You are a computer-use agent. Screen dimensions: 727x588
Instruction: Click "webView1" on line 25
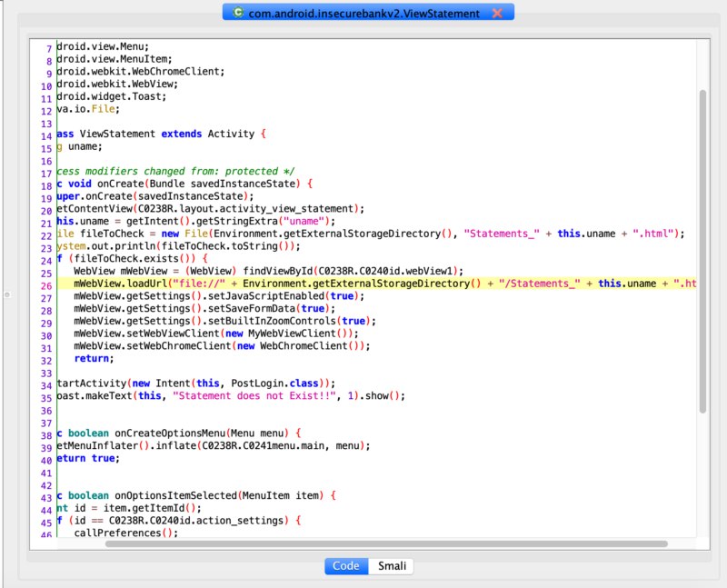(x=428, y=271)
